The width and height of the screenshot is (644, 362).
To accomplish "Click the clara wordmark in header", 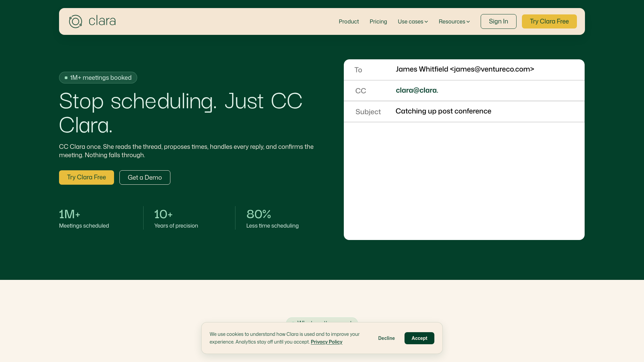I will pyautogui.click(x=102, y=21).
